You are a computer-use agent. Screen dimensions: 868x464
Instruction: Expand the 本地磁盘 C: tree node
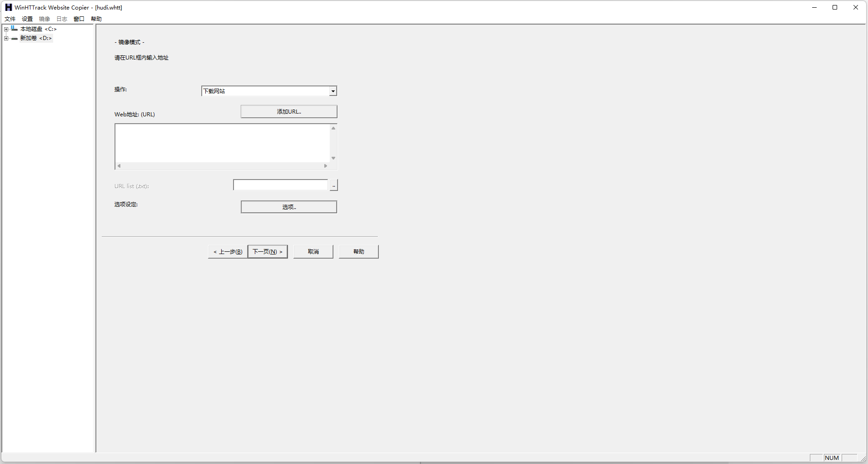6,29
